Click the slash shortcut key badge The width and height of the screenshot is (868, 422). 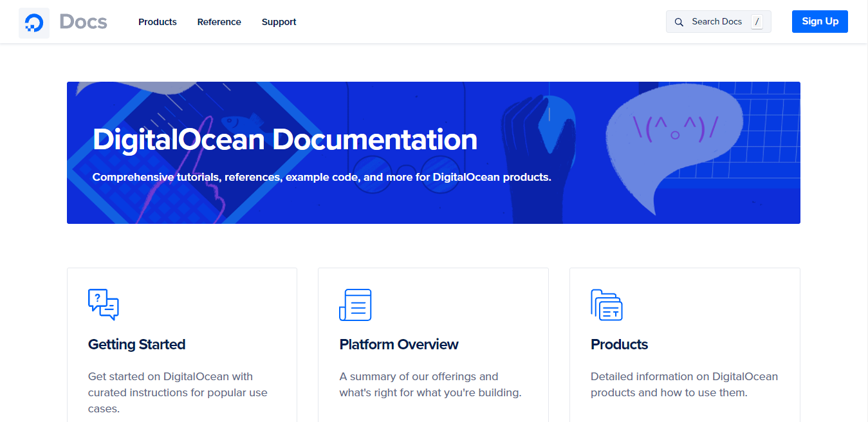[757, 22]
